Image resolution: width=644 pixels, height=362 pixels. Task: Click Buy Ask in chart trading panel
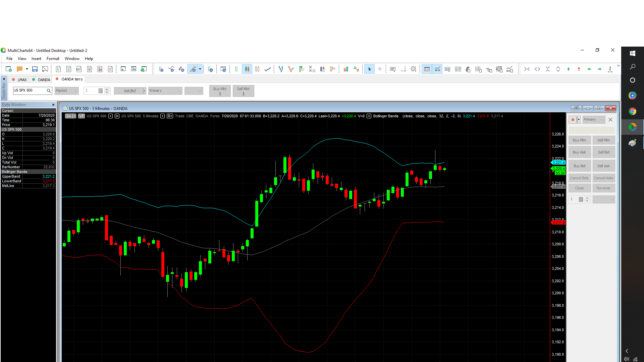pos(579,152)
